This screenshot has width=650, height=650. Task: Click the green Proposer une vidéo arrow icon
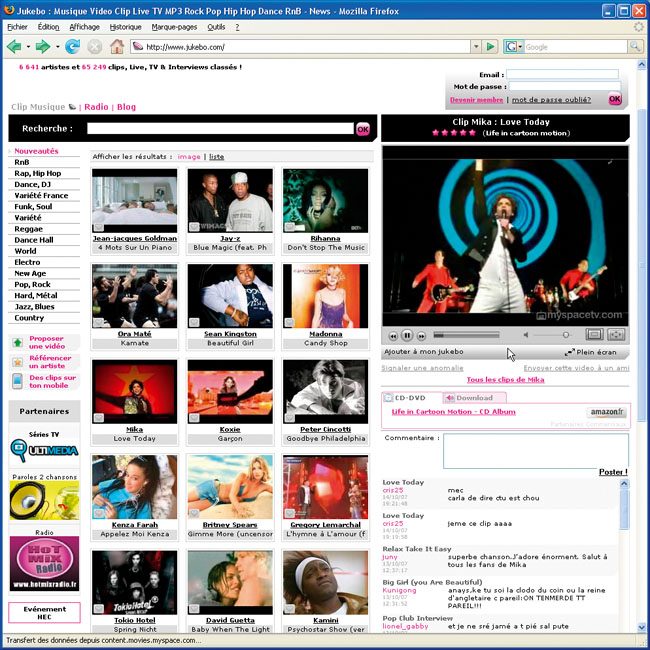click(x=17, y=342)
